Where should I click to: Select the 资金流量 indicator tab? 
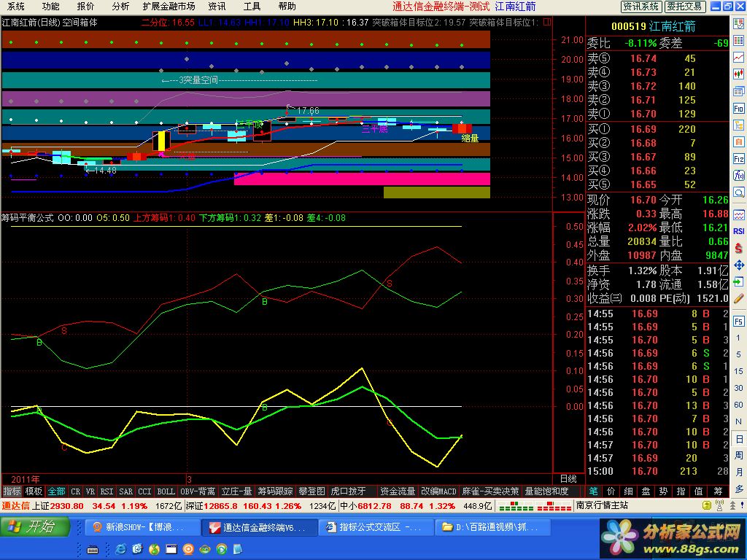click(398, 491)
